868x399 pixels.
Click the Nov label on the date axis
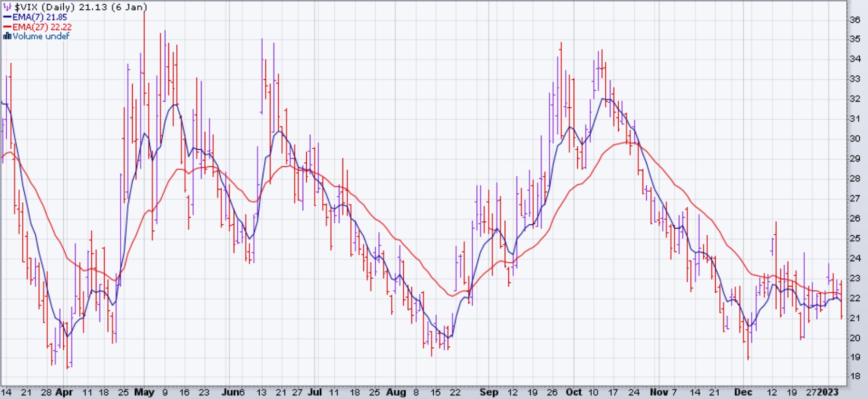(659, 392)
